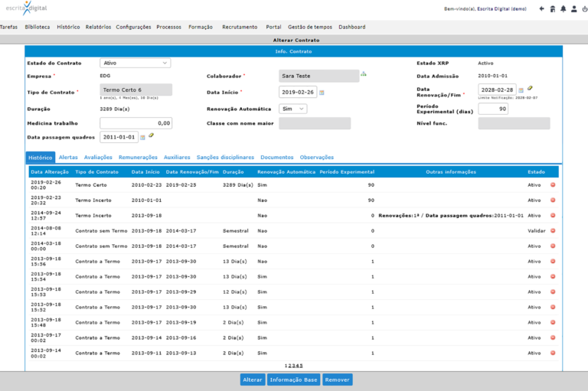
Task: Click the Remover button
Action: pyautogui.click(x=337, y=380)
